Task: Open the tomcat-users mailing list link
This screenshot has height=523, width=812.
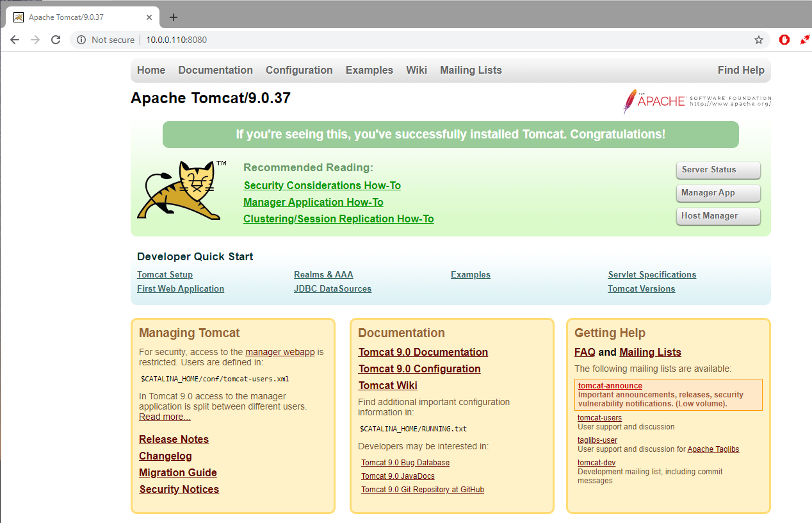Action: click(x=599, y=418)
